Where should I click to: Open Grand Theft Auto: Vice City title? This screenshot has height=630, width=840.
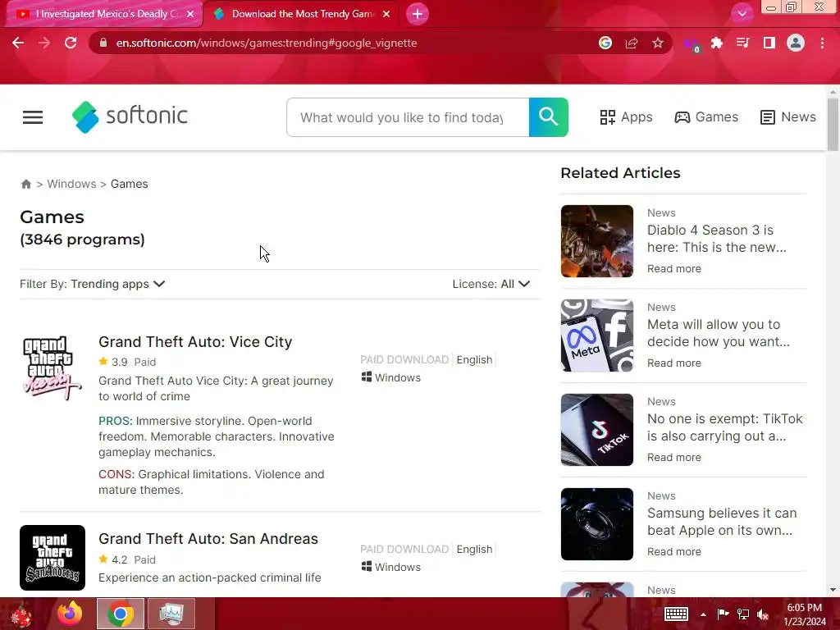pyautogui.click(x=195, y=342)
